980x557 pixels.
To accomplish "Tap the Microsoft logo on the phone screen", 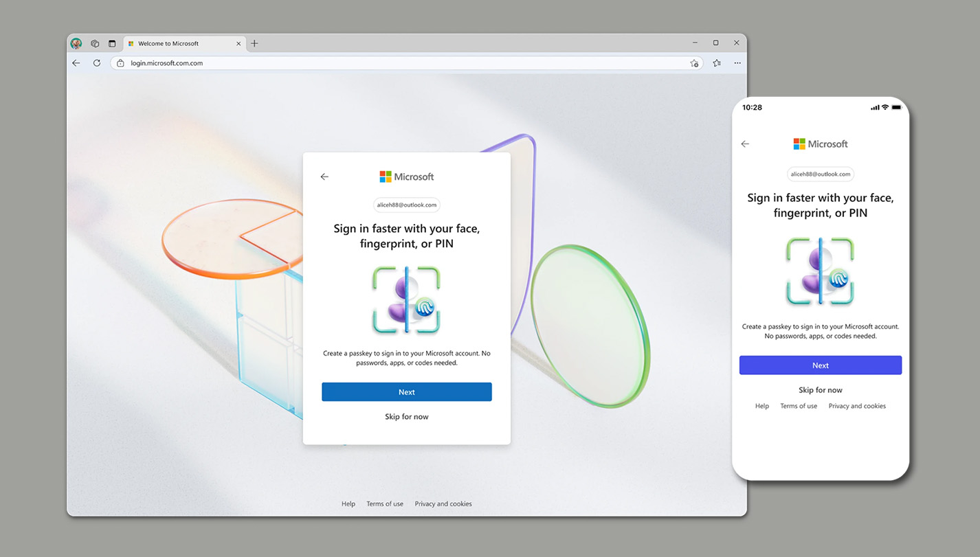I will [821, 144].
